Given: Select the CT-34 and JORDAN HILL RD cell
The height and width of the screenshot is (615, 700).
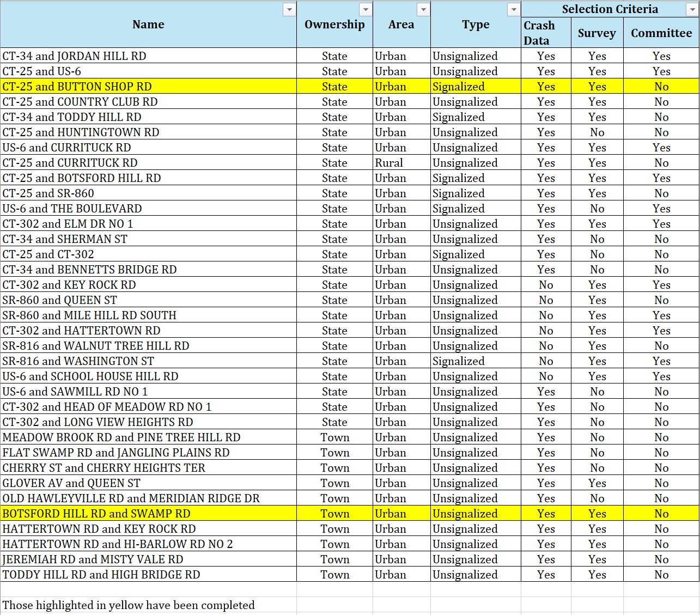Looking at the screenshot, I should 148,56.
